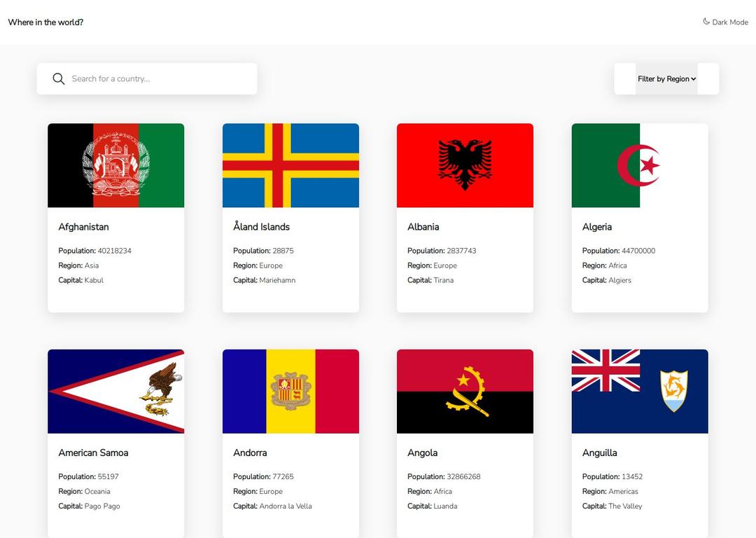Screen dimensions: 756x538
Task: Click the Anguilla flag image
Action: [640, 392]
